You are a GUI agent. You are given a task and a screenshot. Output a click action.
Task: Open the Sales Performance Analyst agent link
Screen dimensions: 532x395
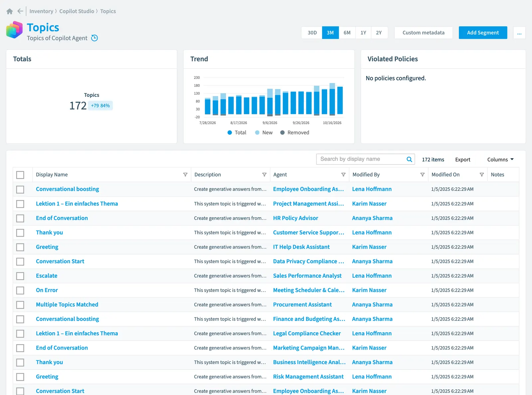click(307, 276)
